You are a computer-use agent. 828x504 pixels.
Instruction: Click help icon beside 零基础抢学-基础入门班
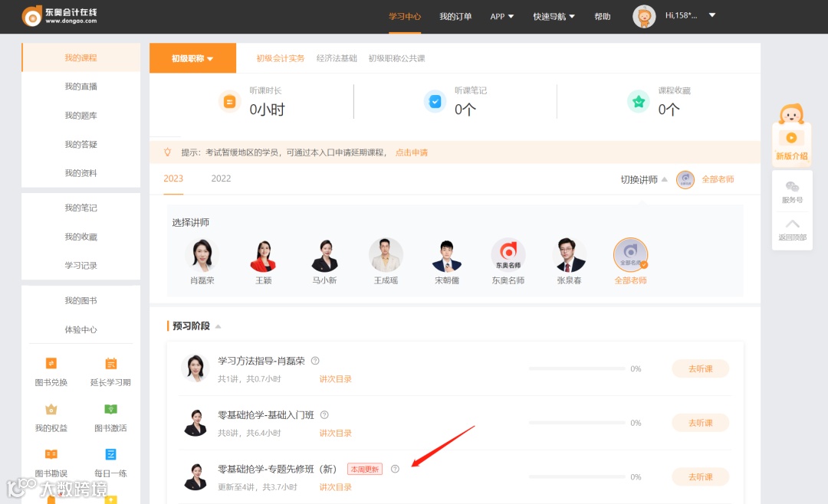coord(324,415)
